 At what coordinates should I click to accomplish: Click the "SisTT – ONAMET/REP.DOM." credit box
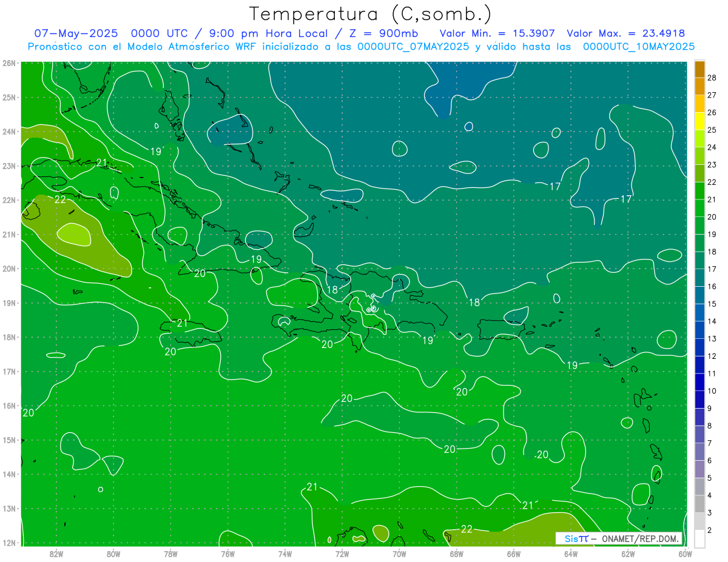click(619, 538)
